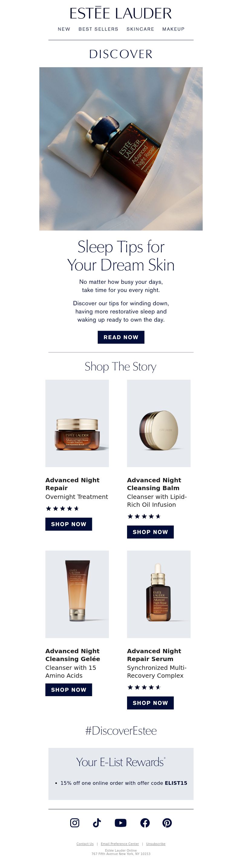Viewport: 242px width, 868px height.
Task: Open the Email Preference Center link
Action: point(120,844)
